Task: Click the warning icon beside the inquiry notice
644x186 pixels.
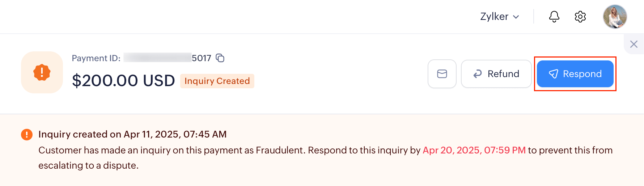Action: pos(26,135)
